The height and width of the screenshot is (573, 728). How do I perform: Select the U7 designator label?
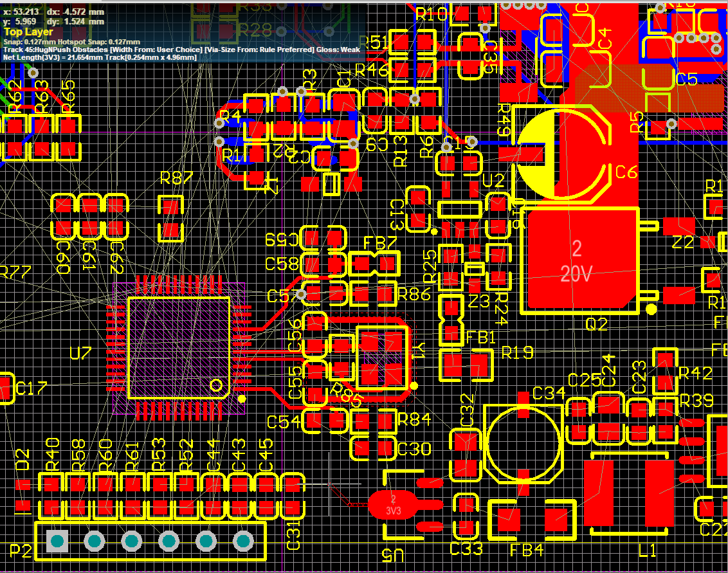point(80,353)
